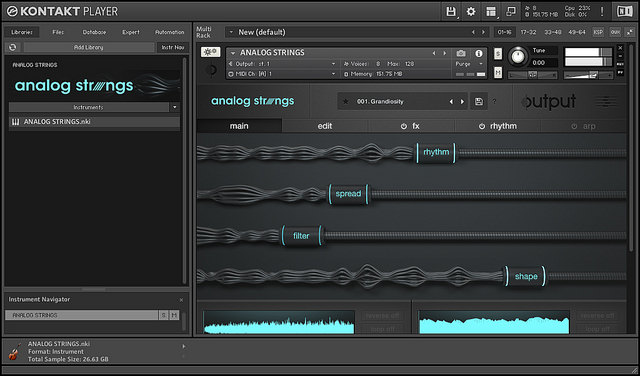Open the Output st.1 dropdown
The image size is (640, 376).
coord(282,64)
